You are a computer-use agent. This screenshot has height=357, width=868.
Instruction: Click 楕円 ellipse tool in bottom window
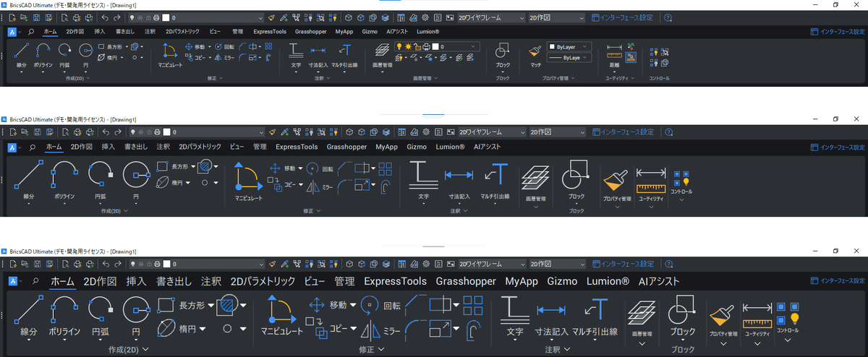click(x=179, y=328)
